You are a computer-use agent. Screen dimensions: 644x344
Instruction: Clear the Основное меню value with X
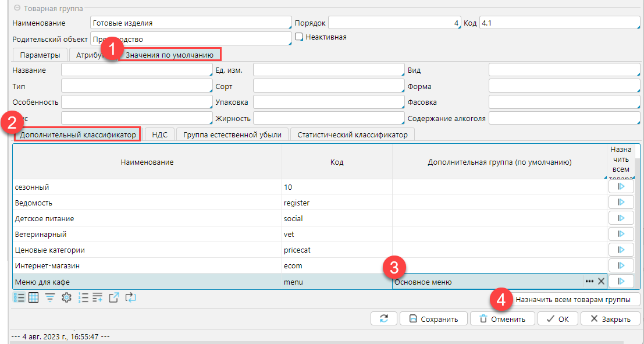601,281
